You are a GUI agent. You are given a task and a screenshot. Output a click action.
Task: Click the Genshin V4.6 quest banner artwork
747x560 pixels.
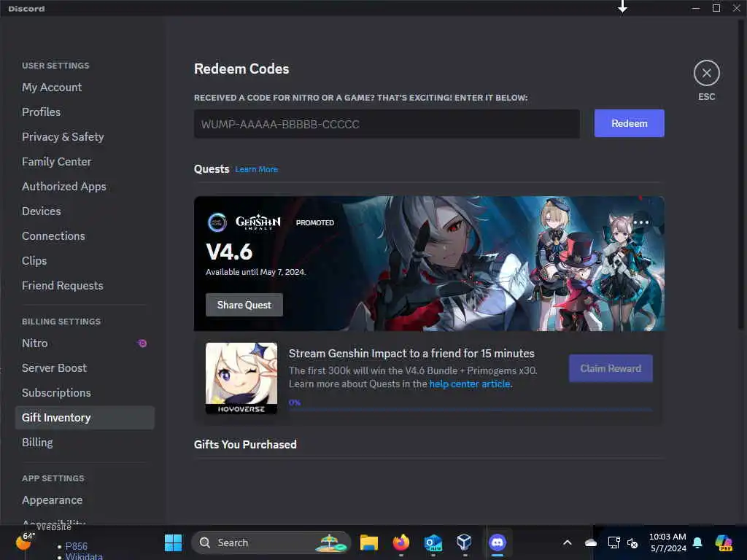pos(429,263)
